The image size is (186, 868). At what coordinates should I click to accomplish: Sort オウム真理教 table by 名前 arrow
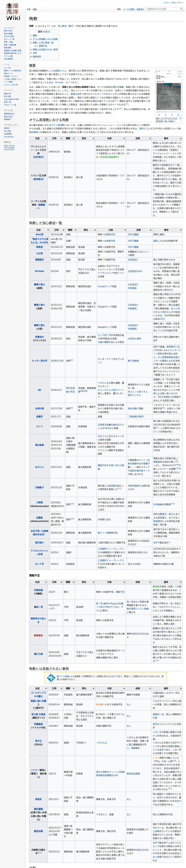[x=46, y=138]
